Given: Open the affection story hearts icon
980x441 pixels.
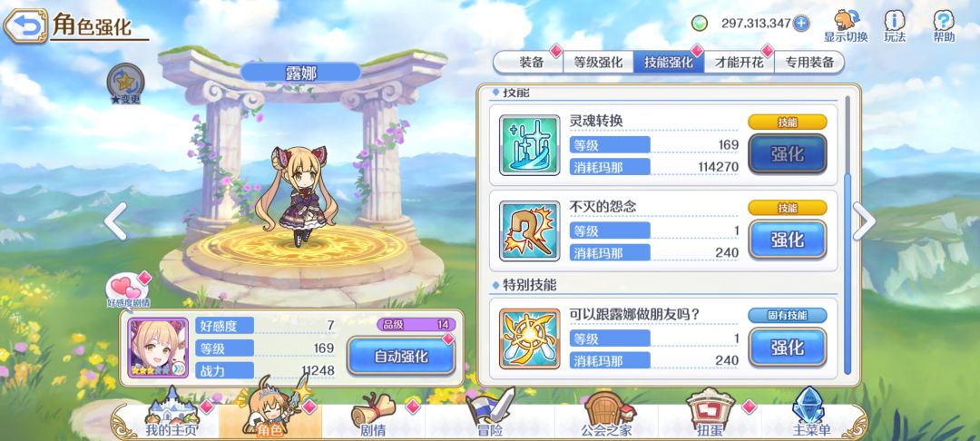Looking at the screenshot, I should tap(128, 289).
